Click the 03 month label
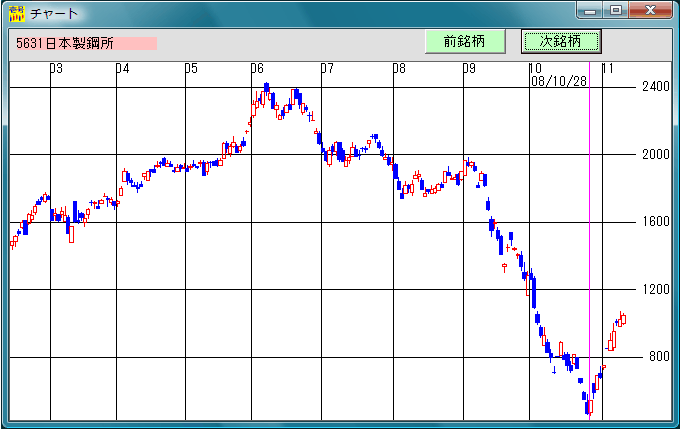 point(57,68)
